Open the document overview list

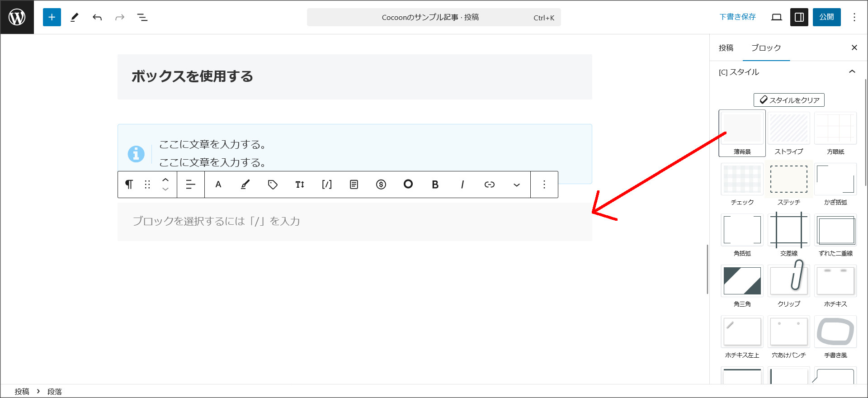(x=142, y=17)
